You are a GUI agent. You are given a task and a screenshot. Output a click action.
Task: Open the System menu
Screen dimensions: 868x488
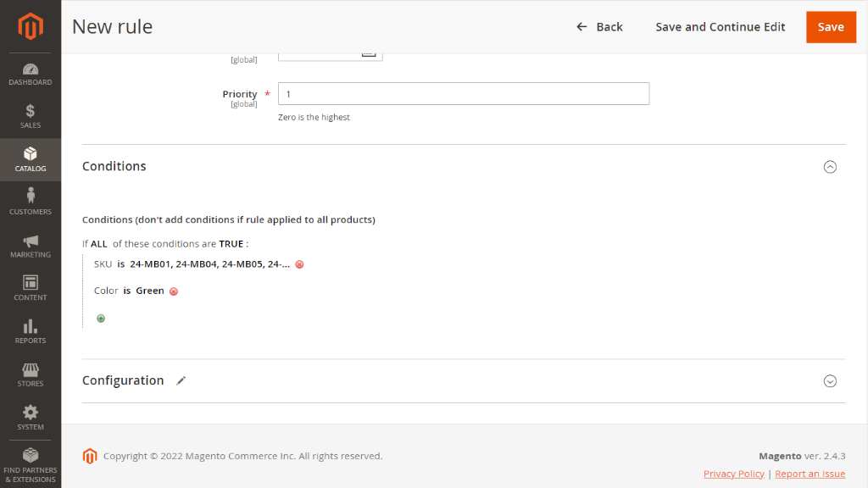[31, 418]
